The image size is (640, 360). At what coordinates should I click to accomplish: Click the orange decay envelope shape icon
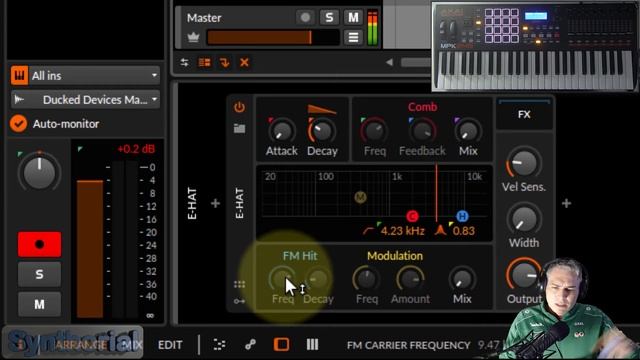pyautogui.click(x=322, y=109)
